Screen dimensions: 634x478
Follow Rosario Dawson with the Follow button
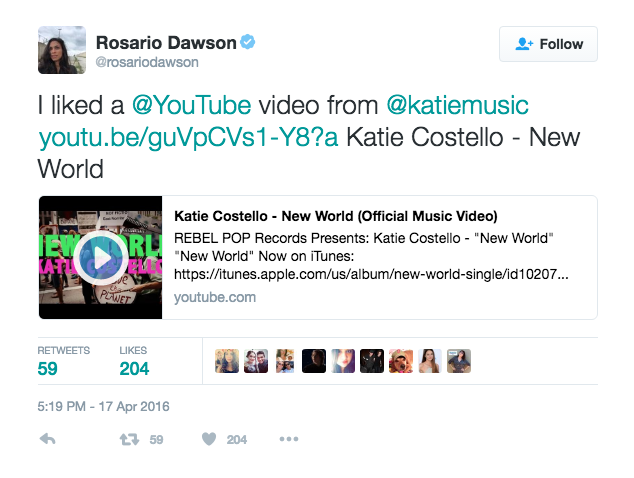[x=548, y=44]
